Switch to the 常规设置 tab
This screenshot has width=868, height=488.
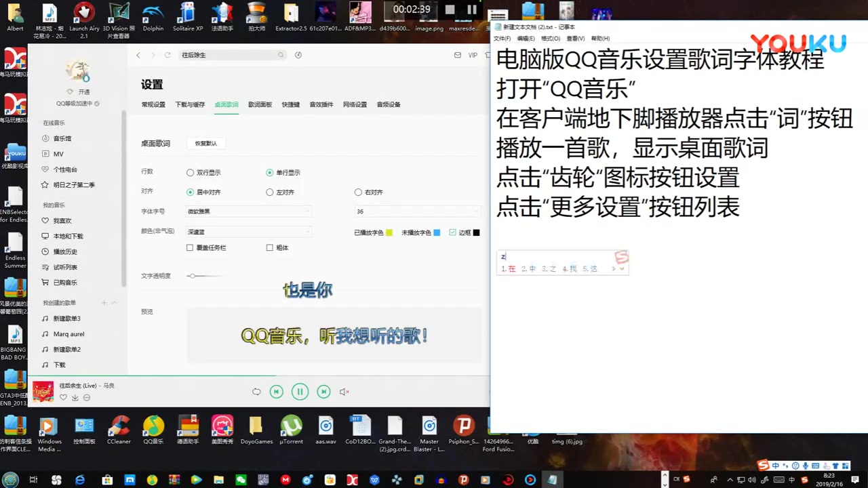click(153, 104)
